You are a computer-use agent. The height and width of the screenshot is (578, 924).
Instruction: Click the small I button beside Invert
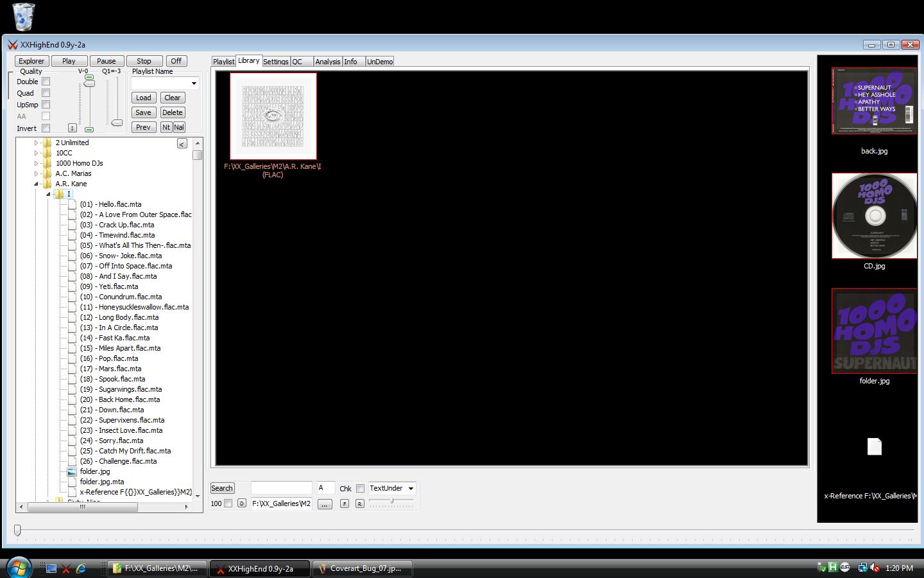(x=72, y=128)
